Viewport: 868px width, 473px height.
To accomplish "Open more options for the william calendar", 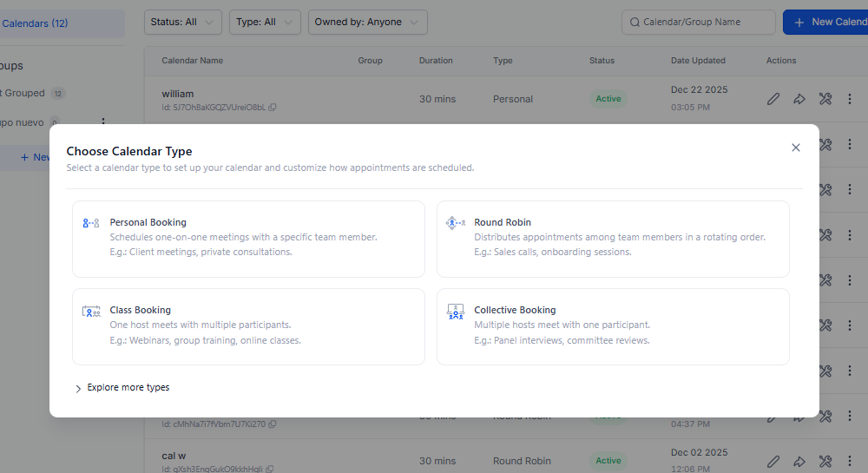I will (850, 99).
